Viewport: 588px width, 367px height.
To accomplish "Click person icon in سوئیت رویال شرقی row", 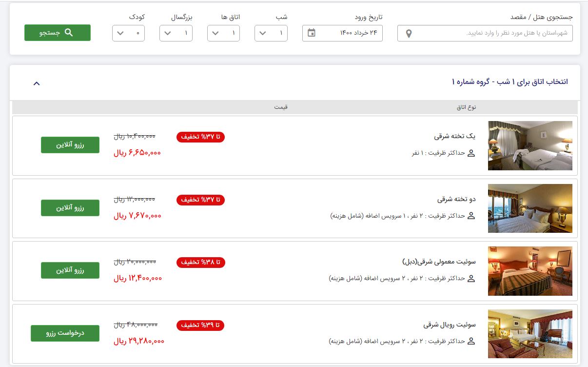I will click(471, 341).
